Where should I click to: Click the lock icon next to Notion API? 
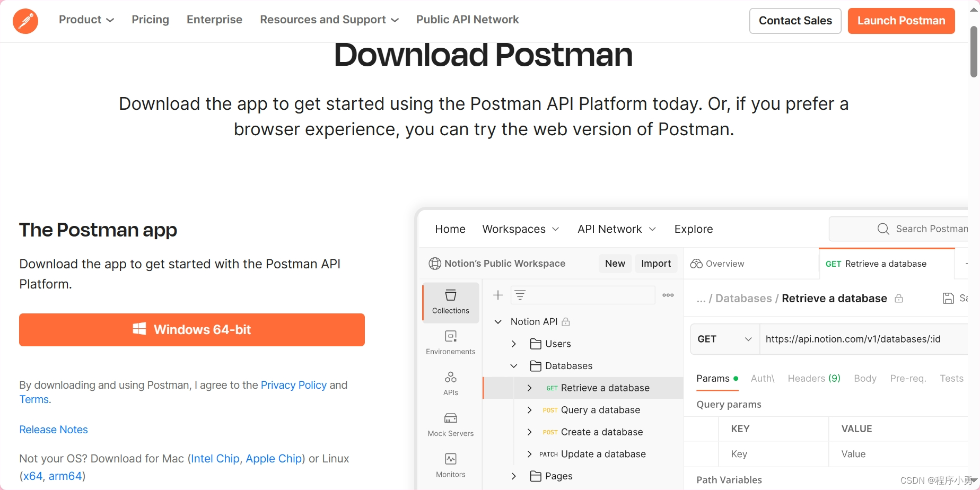tap(566, 322)
